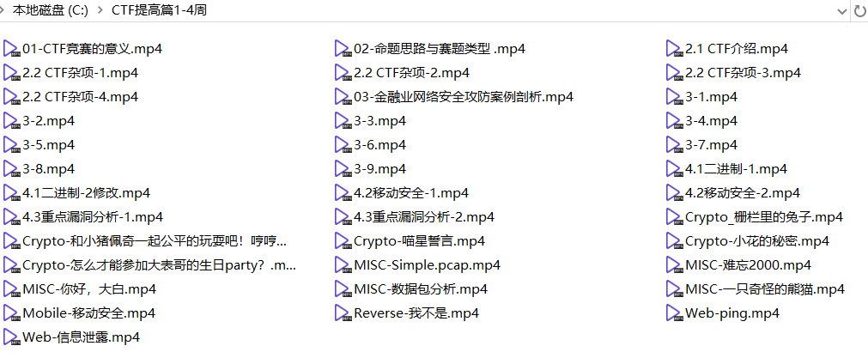Open the address bar history dropdown arrow

click(842, 11)
